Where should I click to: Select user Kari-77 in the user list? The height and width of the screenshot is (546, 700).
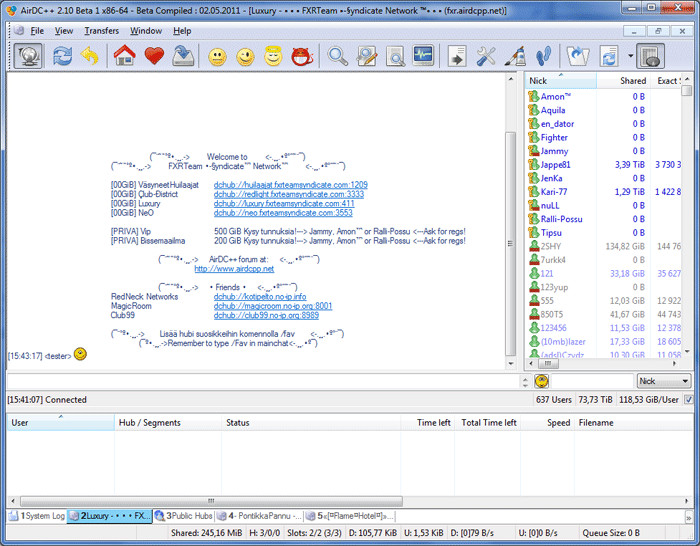554,192
